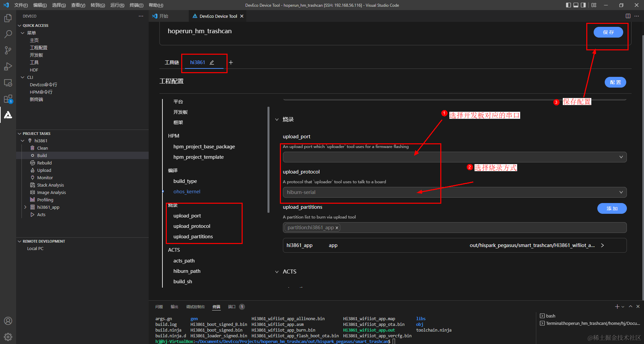Open Extensions view in activity bar
Image resolution: width=644 pixels, height=344 pixels.
(8, 99)
